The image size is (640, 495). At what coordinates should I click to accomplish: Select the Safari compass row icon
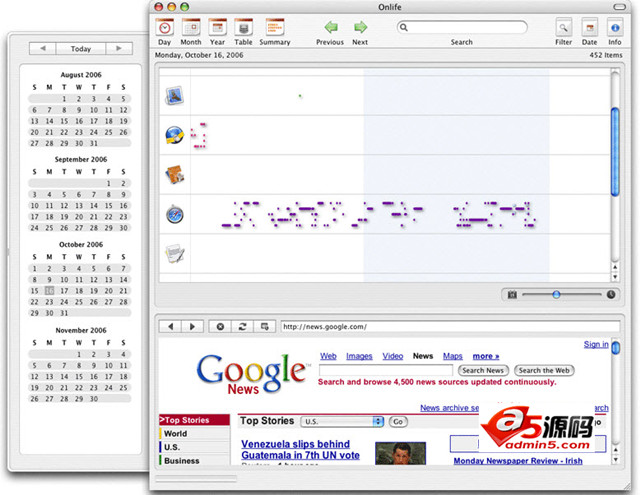(x=175, y=214)
